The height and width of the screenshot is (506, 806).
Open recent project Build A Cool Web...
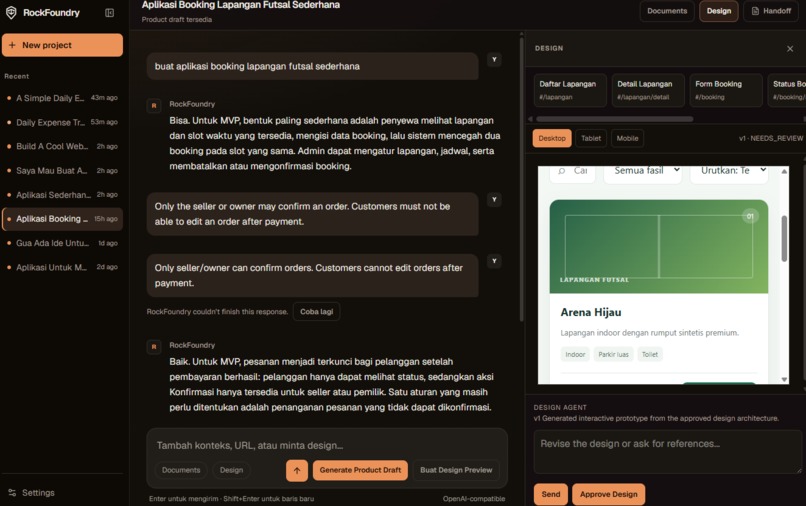(62, 147)
